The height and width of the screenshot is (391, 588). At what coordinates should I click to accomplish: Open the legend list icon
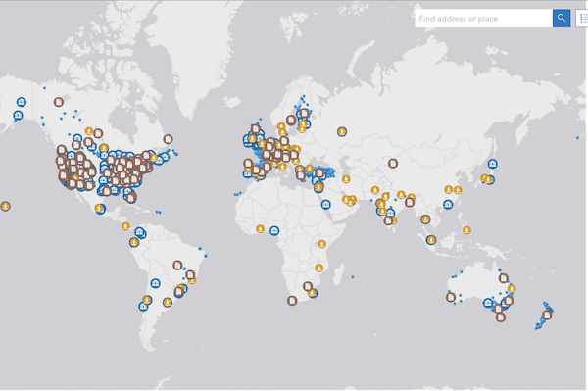coord(583,18)
